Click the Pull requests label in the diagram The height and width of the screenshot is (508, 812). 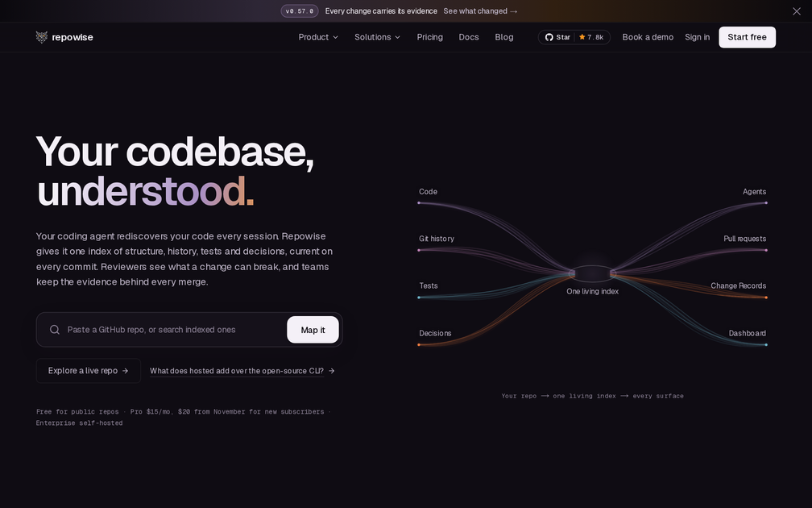[x=744, y=239]
